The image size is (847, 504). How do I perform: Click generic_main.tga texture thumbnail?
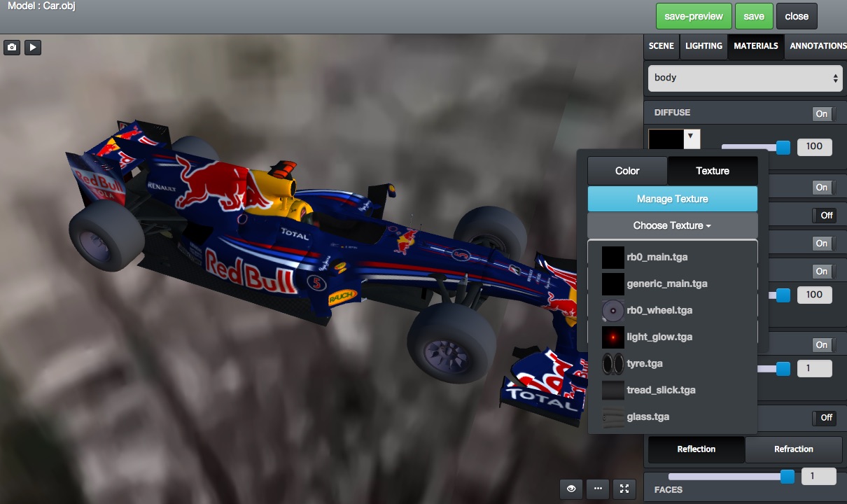(612, 283)
